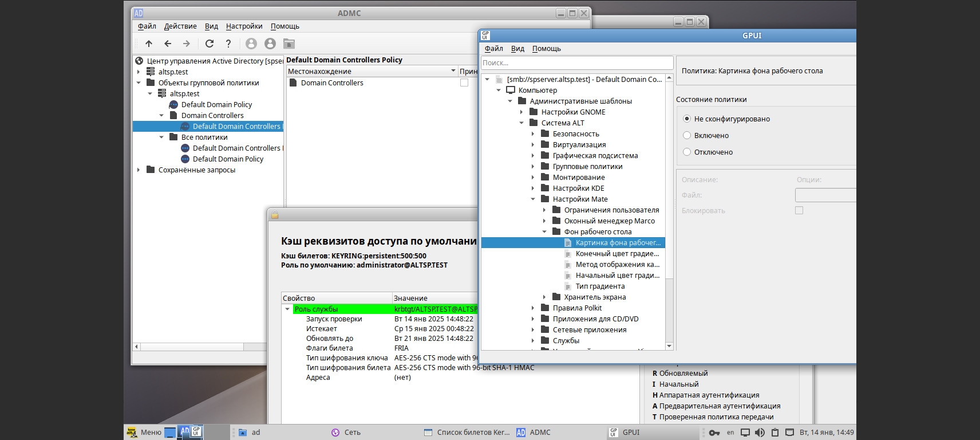Open the display icon in the system tray
Viewport: 980px width, 440px height.
(x=745, y=433)
